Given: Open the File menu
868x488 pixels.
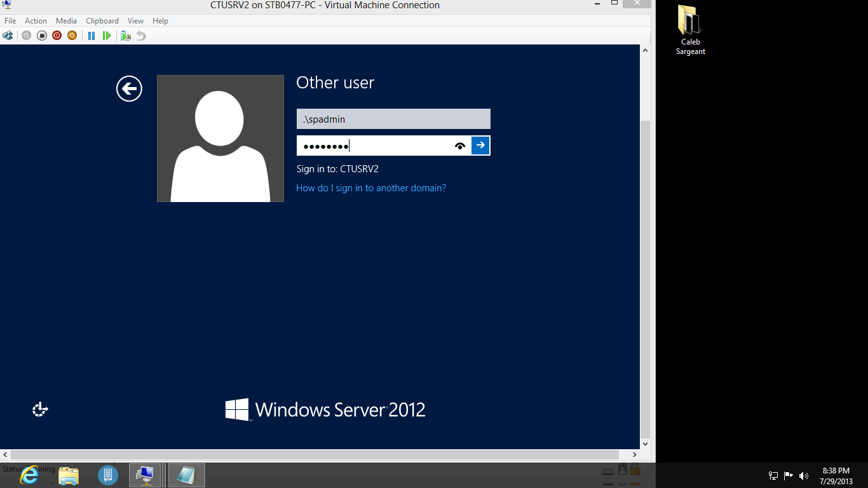Looking at the screenshot, I should pos(10,21).
